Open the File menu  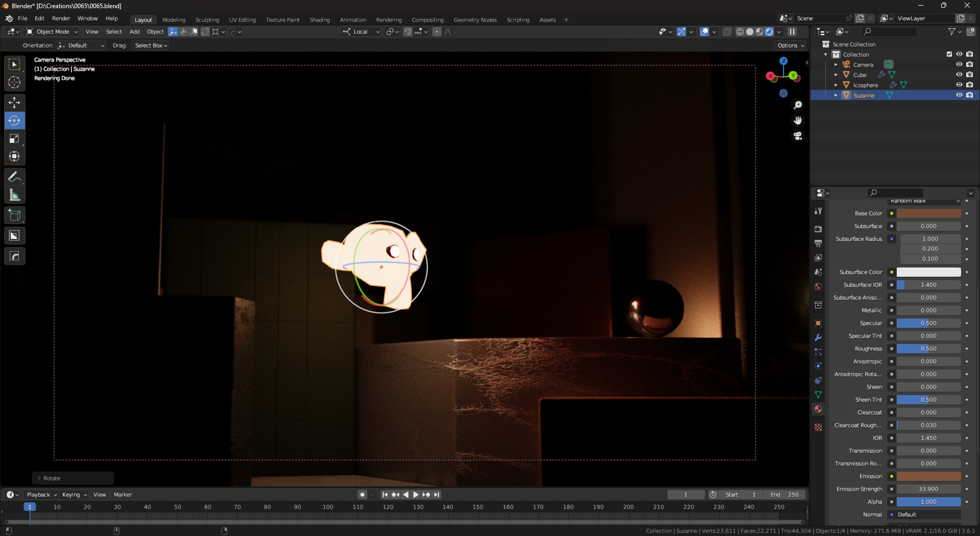point(22,18)
